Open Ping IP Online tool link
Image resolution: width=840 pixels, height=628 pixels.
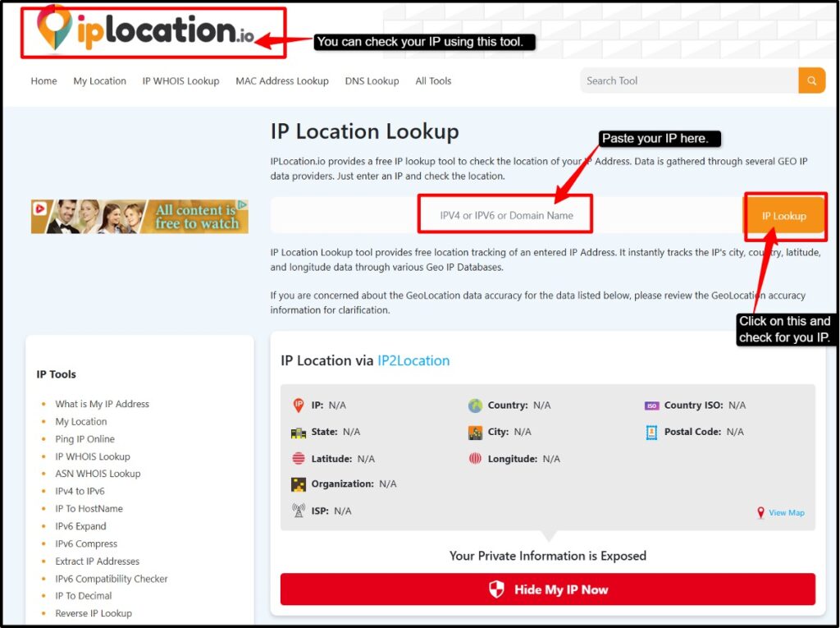point(85,438)
